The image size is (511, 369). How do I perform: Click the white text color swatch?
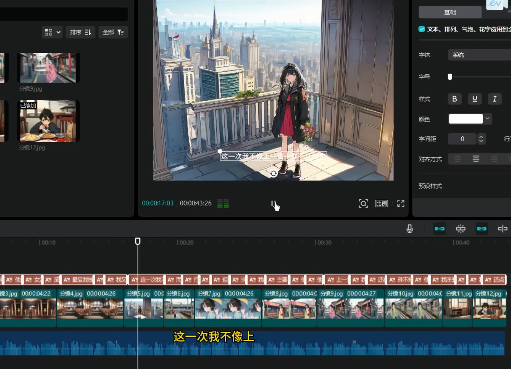pos(466,119)
